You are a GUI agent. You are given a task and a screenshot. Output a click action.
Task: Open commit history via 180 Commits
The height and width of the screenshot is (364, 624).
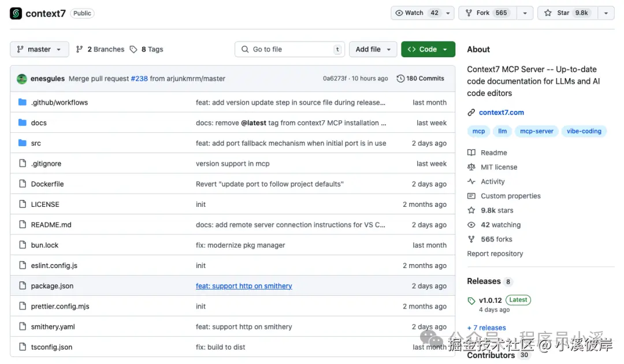[x=420, y=79]
